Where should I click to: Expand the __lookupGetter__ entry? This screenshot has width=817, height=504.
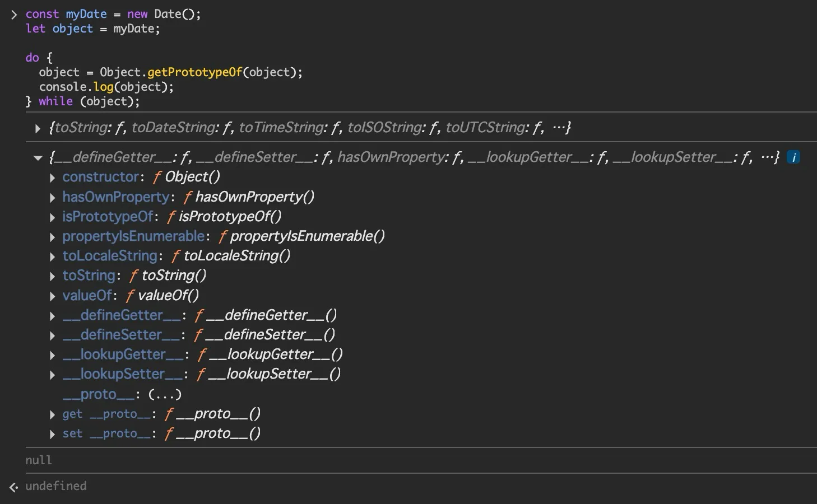52,355
